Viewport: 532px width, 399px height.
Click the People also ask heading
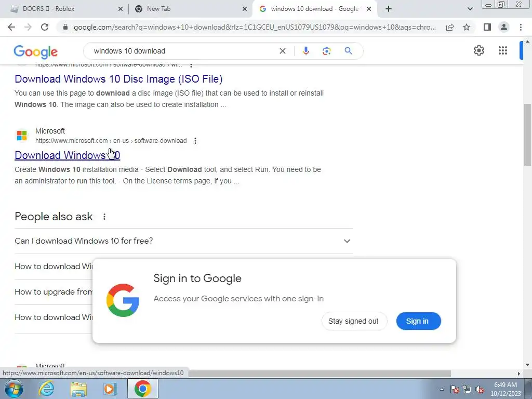tap(54, 217)
